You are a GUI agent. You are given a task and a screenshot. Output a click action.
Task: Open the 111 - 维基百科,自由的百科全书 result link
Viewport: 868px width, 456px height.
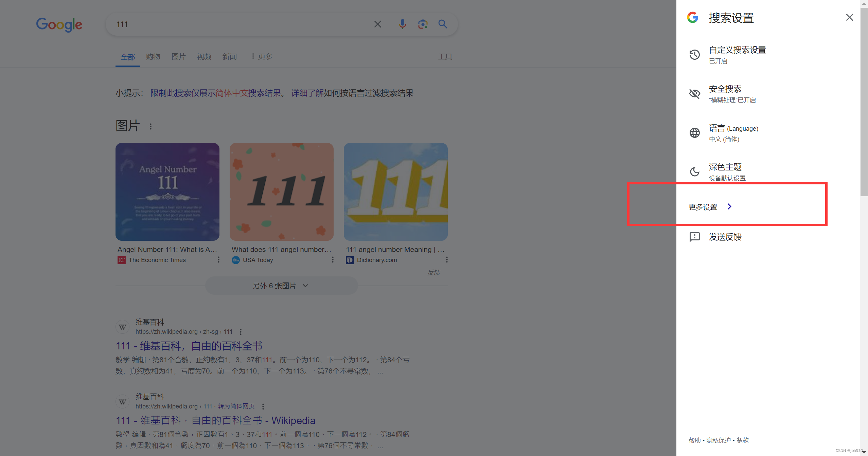coord(189,346)
